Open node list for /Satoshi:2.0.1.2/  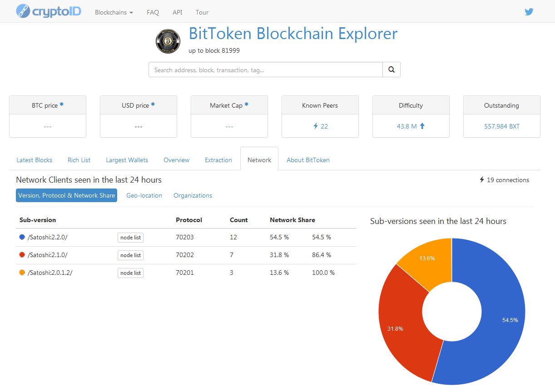pyautogui.click(x=131, y=273)
